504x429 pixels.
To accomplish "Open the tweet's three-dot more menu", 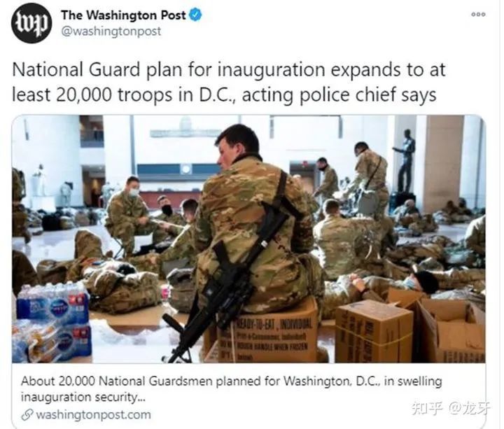I will point(478,15).
